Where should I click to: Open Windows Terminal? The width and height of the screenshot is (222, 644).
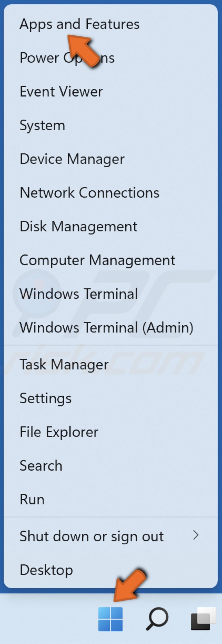[x=78, y=294]
